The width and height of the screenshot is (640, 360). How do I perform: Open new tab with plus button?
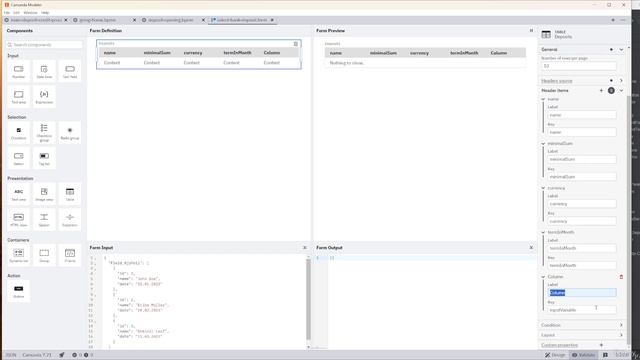[x=613, y=20]
